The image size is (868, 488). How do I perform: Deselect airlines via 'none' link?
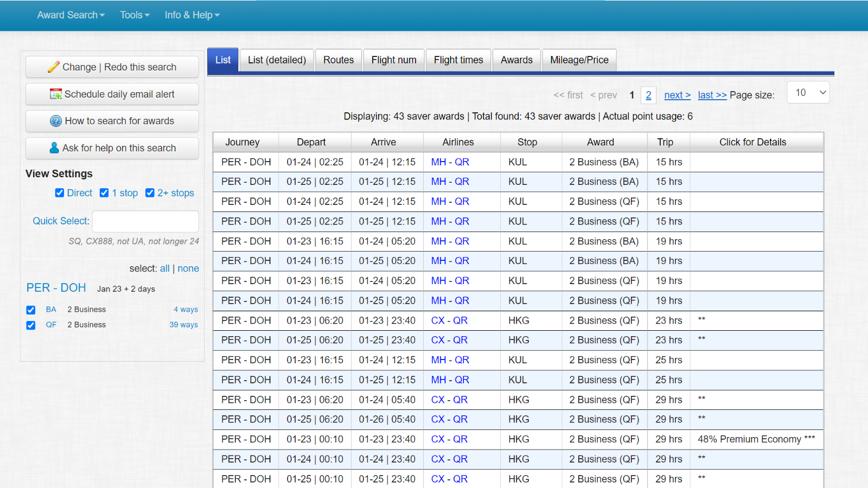pos(188,268)
